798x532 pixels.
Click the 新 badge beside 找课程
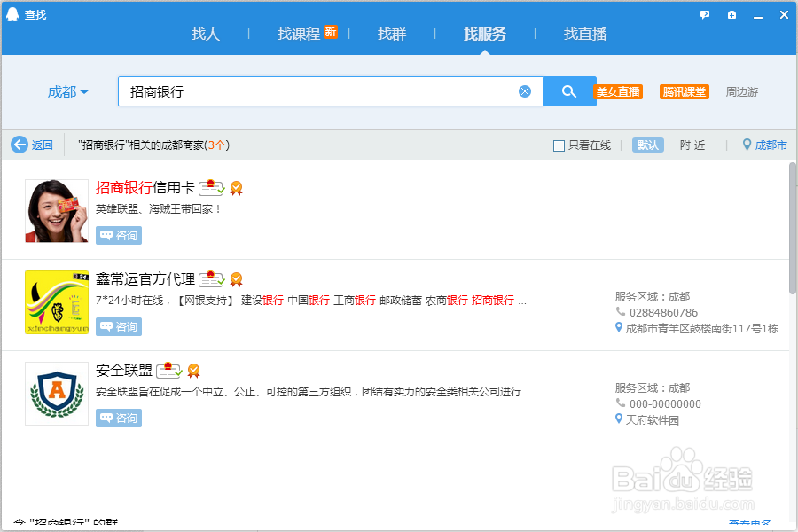click(x=331, y=32)
